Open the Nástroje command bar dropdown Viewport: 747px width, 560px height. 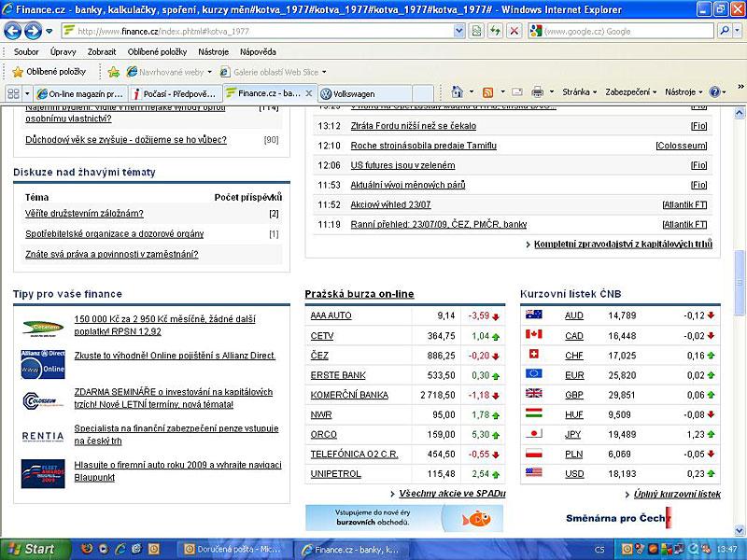(x=684, y=91)
